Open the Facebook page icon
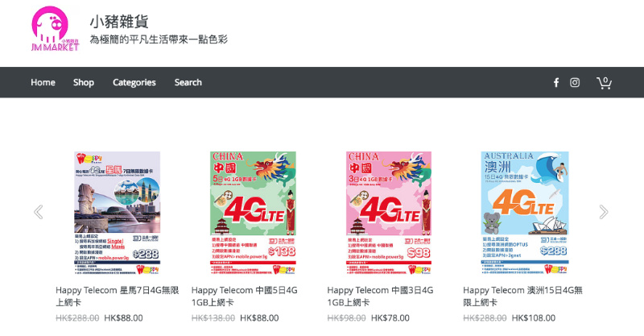 (x=555, y=83)
